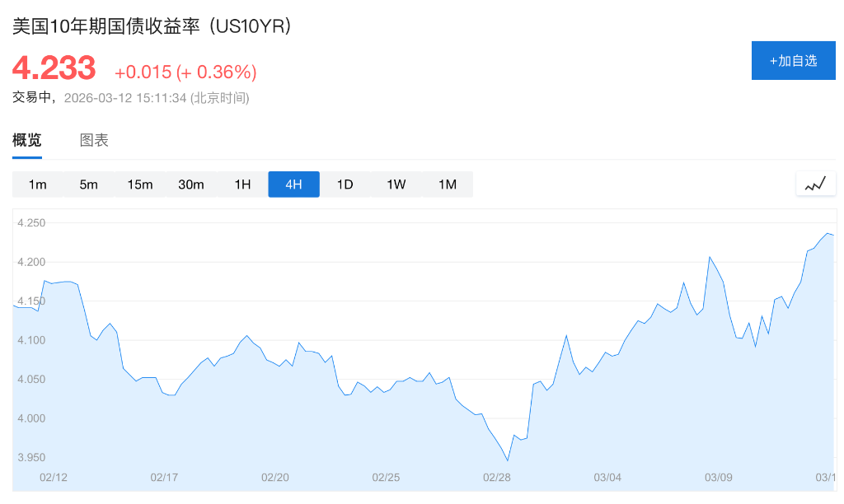
Task: Select the 1m timeframe
Action: pyautogui.click(x=37, y=184)
